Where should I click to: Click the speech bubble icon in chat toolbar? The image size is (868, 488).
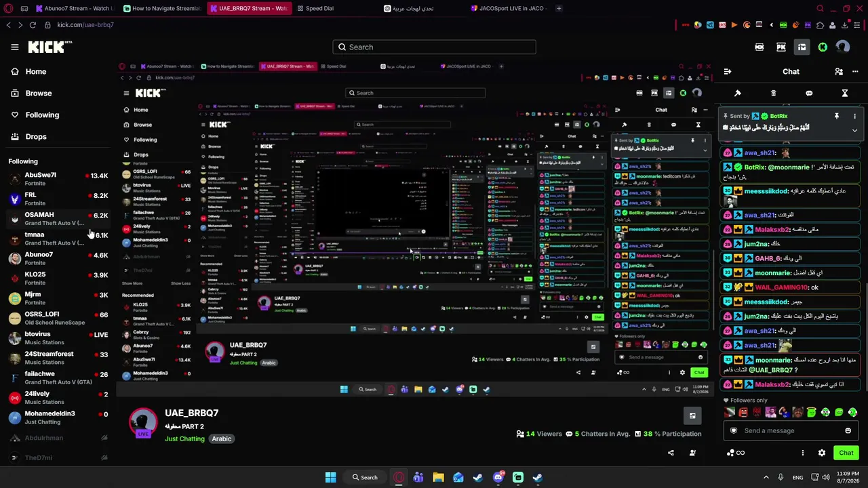809,94
